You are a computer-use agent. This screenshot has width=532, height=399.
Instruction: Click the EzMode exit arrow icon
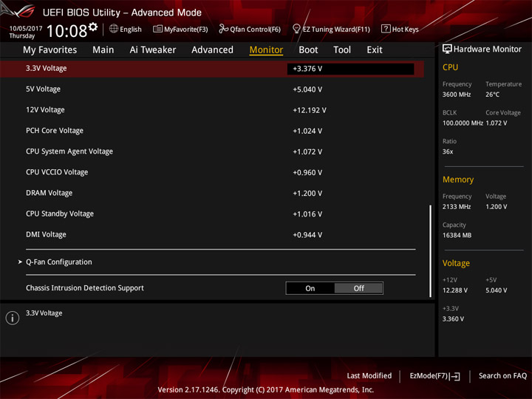point(455,376)
